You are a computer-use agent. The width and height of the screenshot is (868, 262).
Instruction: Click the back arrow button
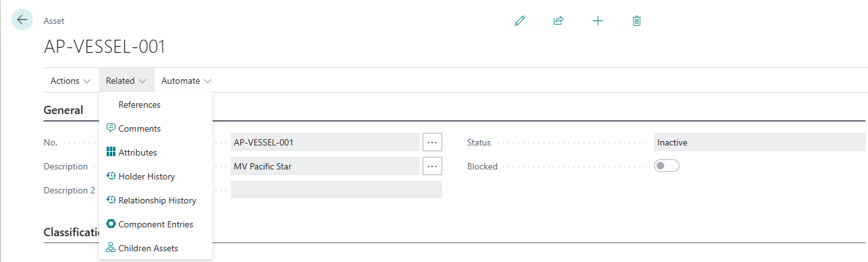22,20
